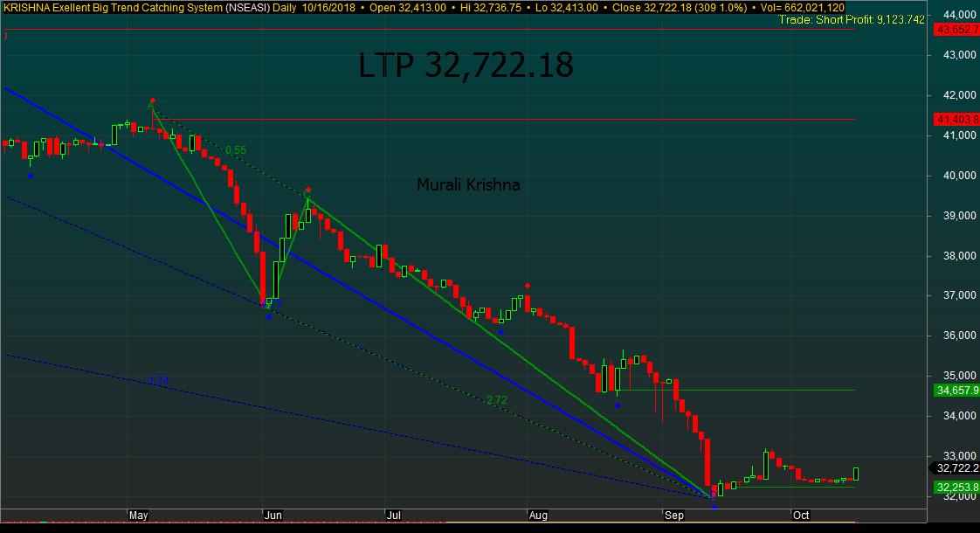Click the blue dot marker below September bottom
Screen dimensions: 980x533
(x=714, y=507)
